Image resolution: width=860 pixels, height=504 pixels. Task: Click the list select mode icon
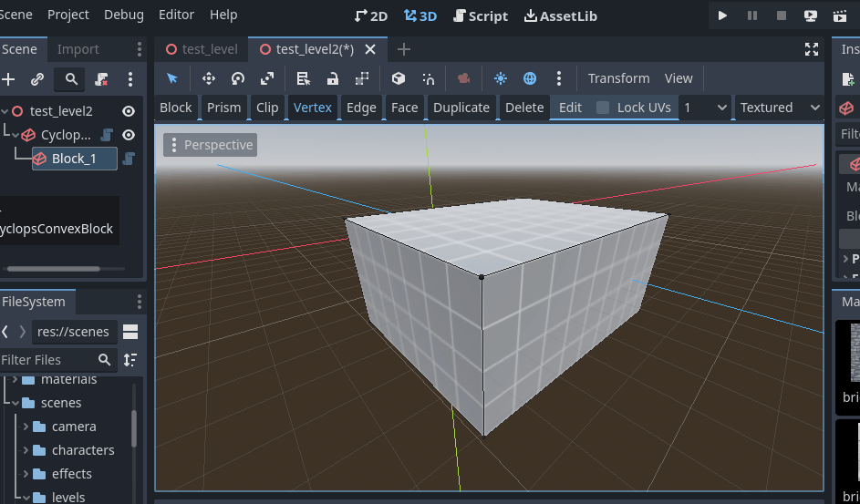(x=304, y=78)
